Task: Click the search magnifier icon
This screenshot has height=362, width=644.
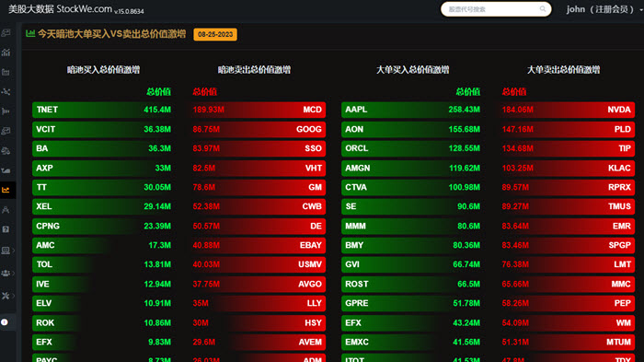Action: pyautogui.click(x=543, y=9)
